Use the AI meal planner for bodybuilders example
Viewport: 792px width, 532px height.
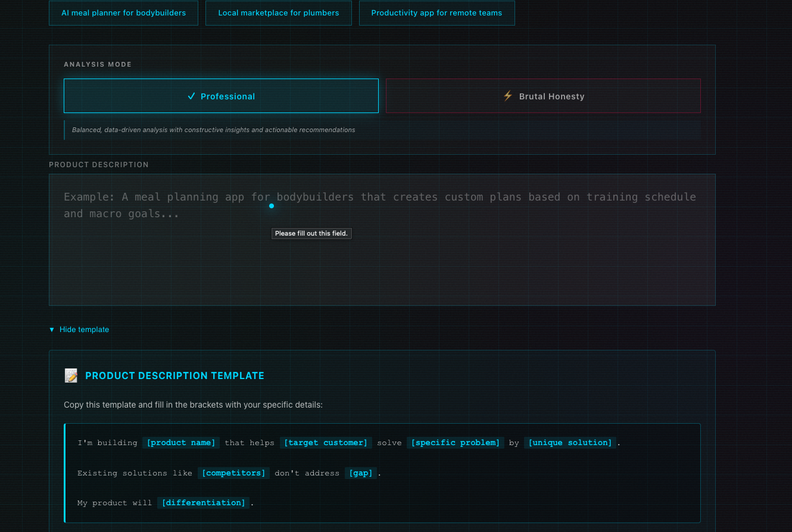point(123,12)
